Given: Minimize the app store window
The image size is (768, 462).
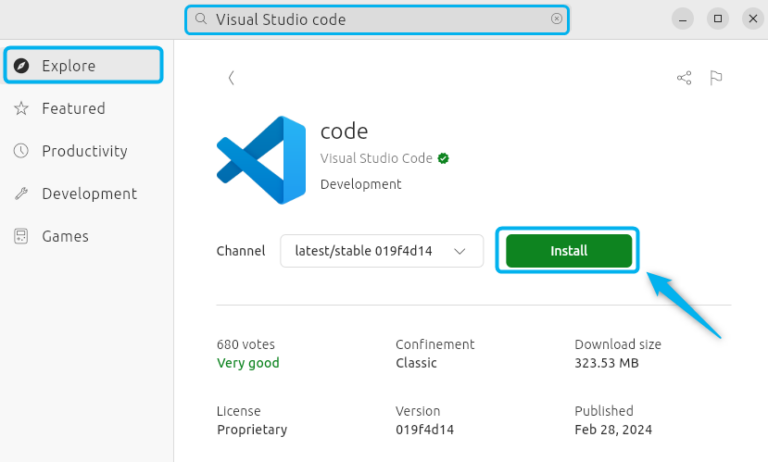Looking at the screenshot, I should [682, 19].
